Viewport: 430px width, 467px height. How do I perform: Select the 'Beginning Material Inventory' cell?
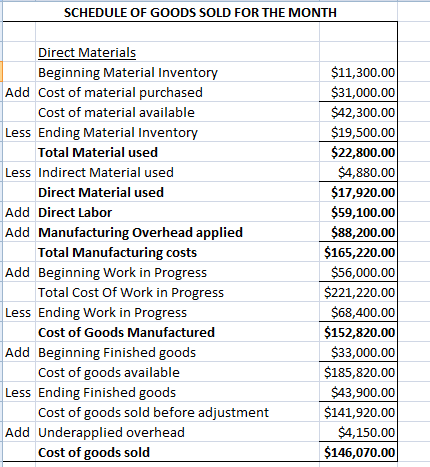click(x=177, y=72)
